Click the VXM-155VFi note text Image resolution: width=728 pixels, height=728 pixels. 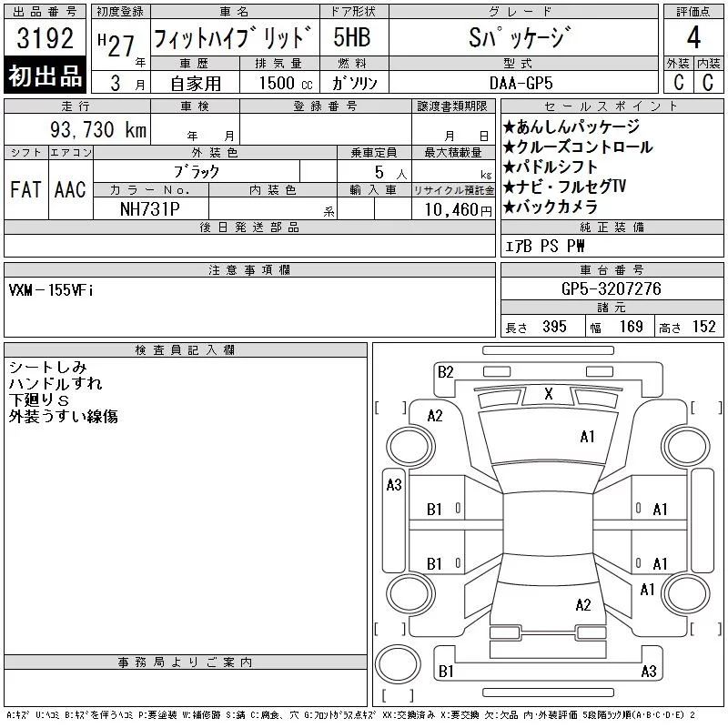tap(51, 289)
